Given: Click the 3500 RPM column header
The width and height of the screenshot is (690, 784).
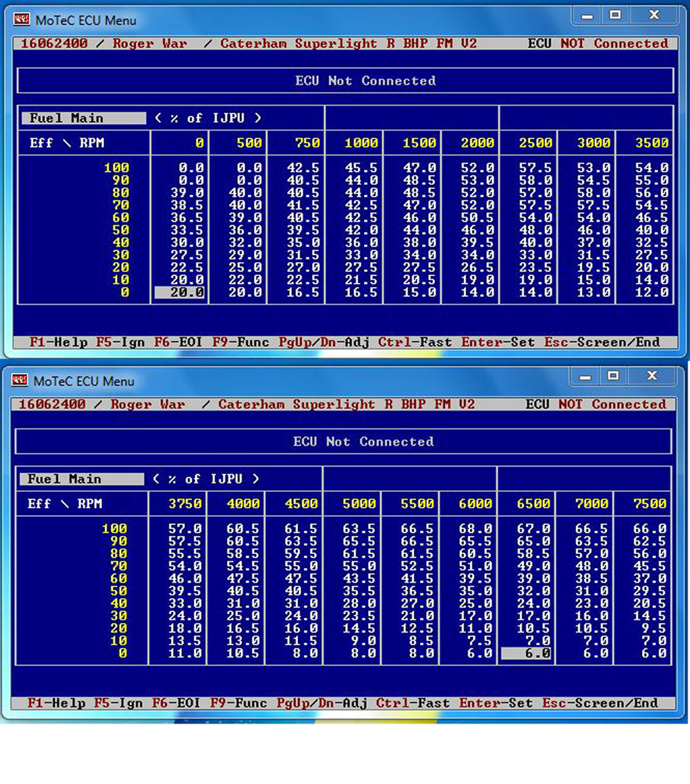Looking at the screenshot, I should click(x=652, y=142).
